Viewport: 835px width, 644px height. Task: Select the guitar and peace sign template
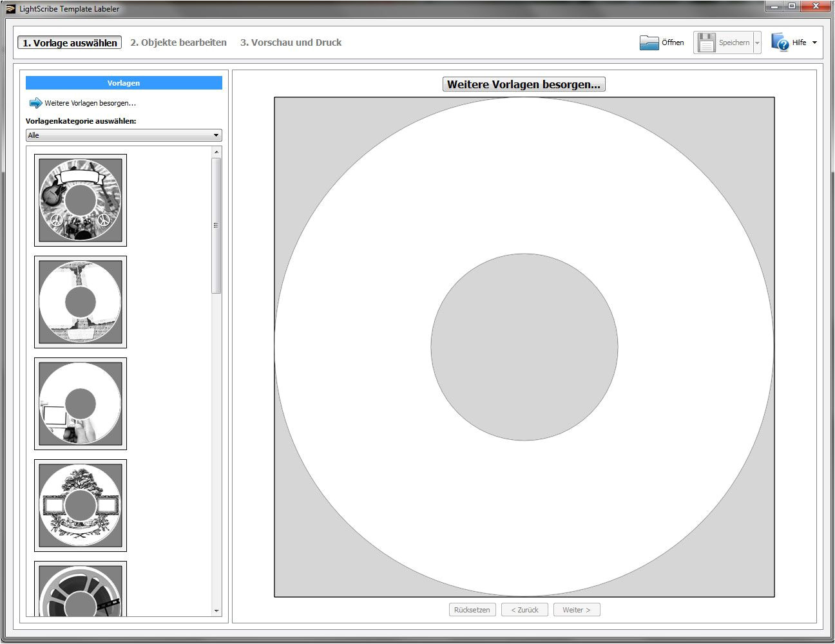click(x=81, y=200)
